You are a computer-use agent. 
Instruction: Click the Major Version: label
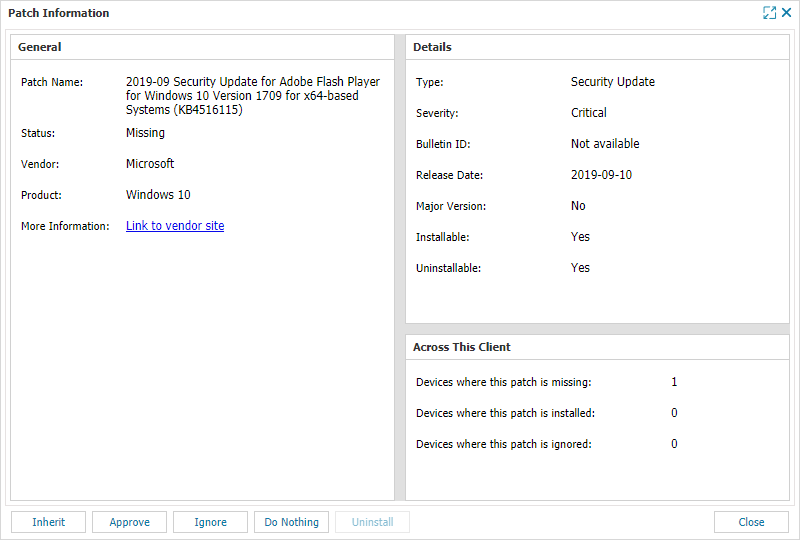point(451,206)
